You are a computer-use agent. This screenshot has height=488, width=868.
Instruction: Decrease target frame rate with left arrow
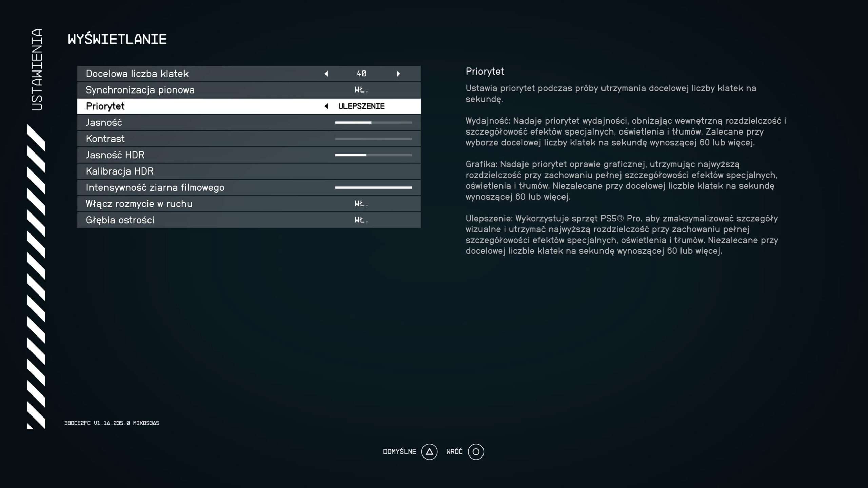(x=326, y=74)
